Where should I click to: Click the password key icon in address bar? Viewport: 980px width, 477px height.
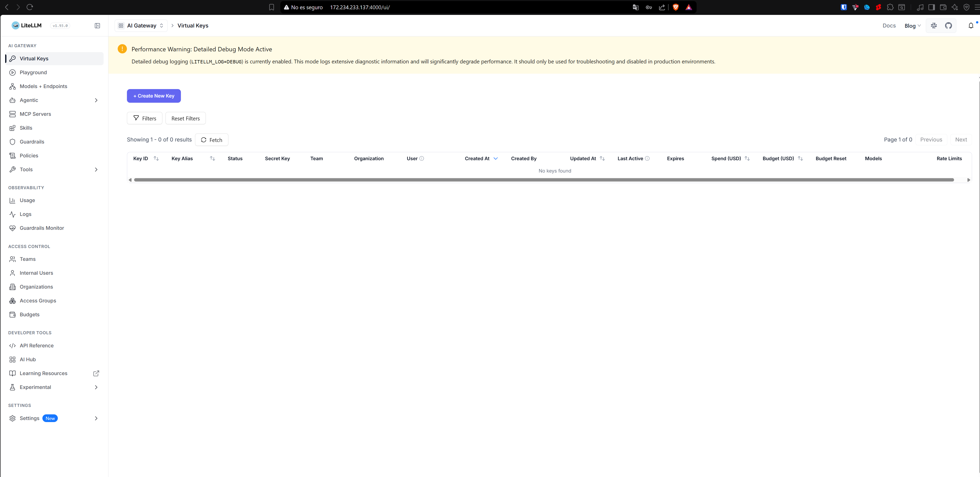(649, 7)
